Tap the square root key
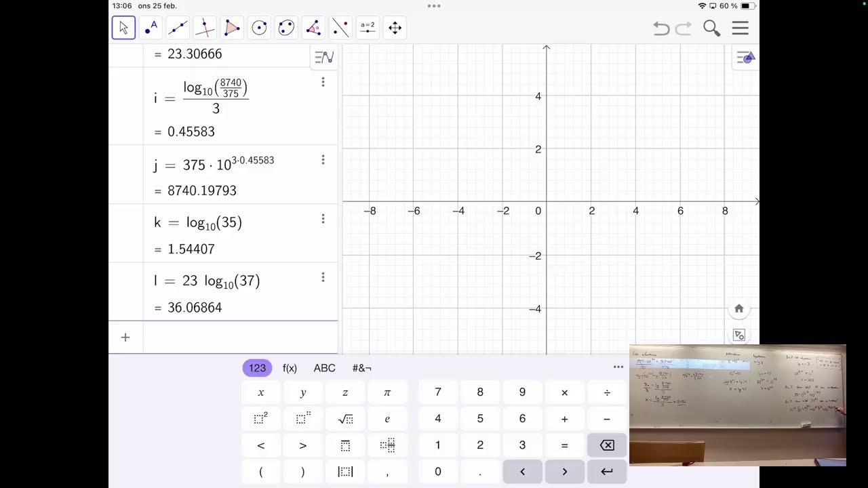 pyautogui.click(x=345, y=419)
